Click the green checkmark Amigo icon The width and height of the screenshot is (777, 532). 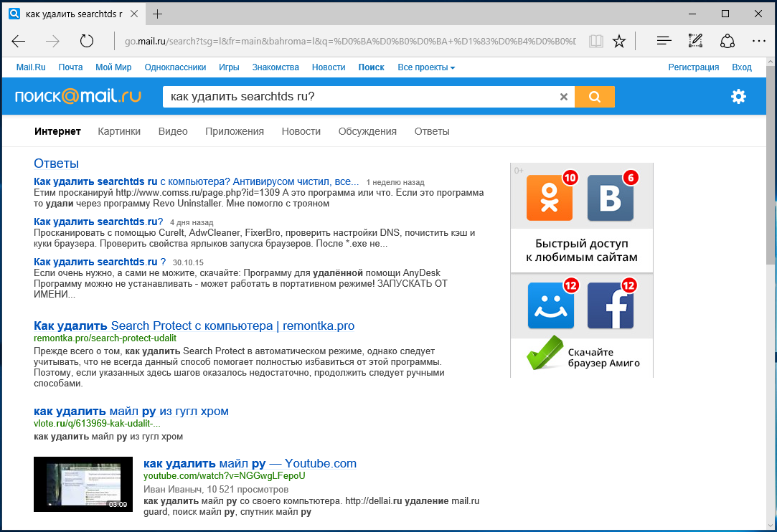545,353
